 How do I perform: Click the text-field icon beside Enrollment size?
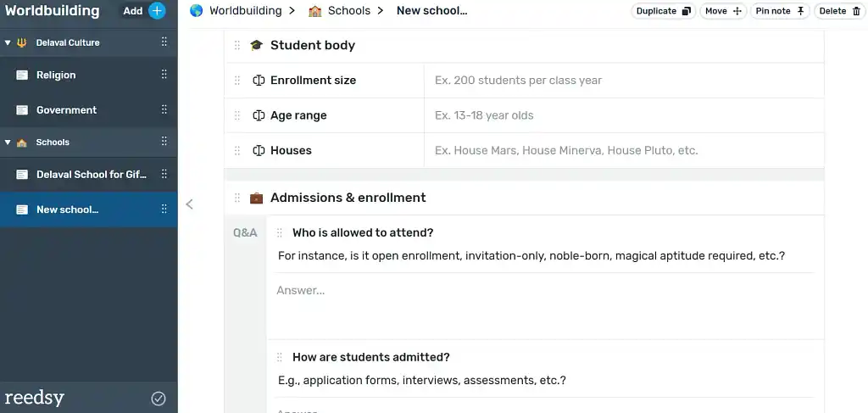click(259, 81)
